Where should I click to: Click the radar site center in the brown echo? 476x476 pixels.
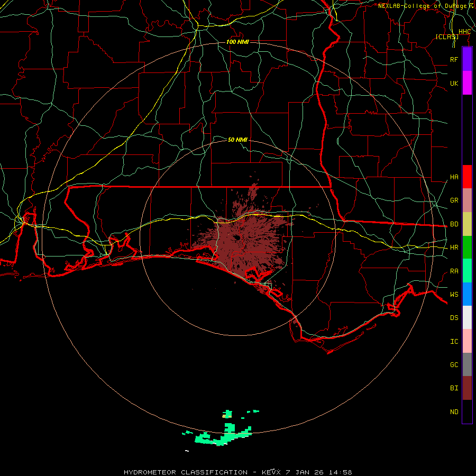[236, 237]
